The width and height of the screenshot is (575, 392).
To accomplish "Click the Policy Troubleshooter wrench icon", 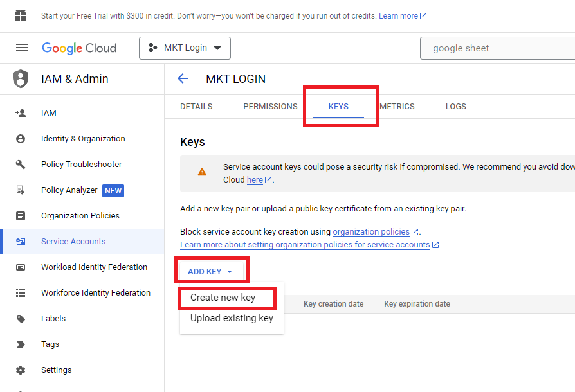I will (21, 164).
